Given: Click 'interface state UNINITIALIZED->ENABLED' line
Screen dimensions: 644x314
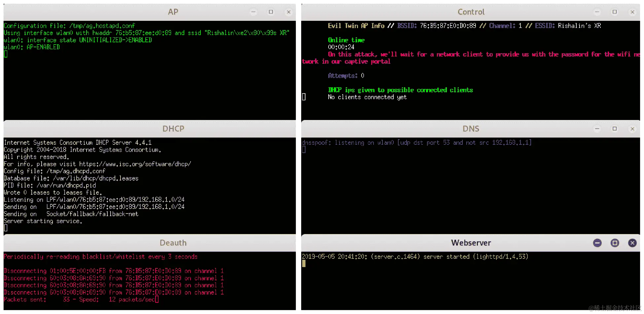Looking at the screenshot, I should (78, 40).
